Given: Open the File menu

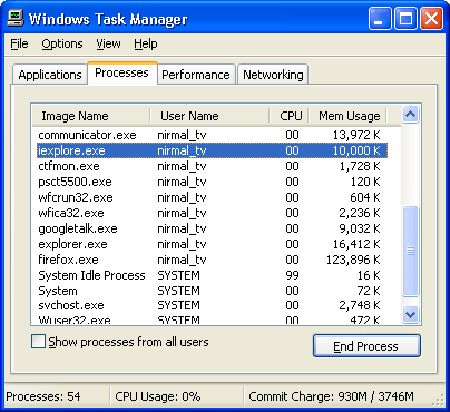Looking at the screenshot, I should (x=19, y=44).
